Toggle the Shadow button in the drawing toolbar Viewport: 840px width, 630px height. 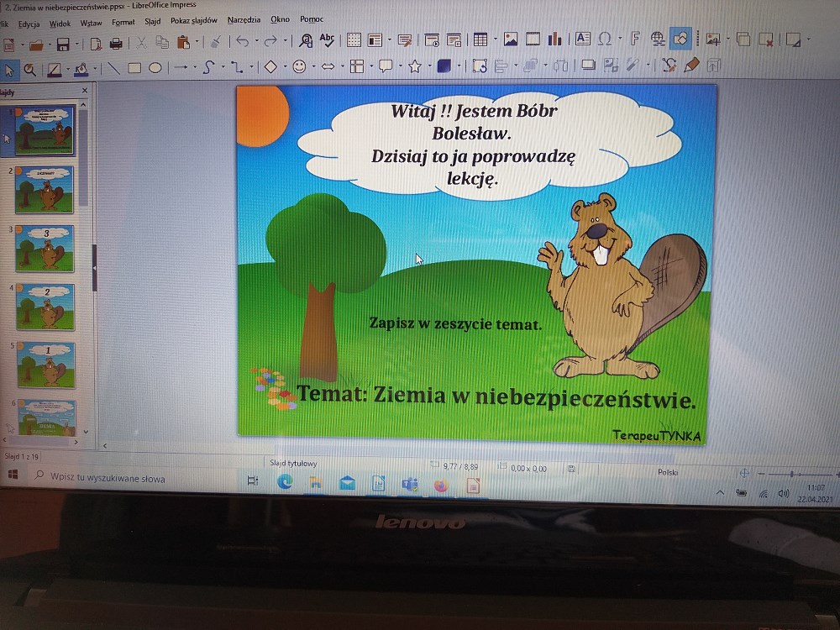(x=589, y=65)
